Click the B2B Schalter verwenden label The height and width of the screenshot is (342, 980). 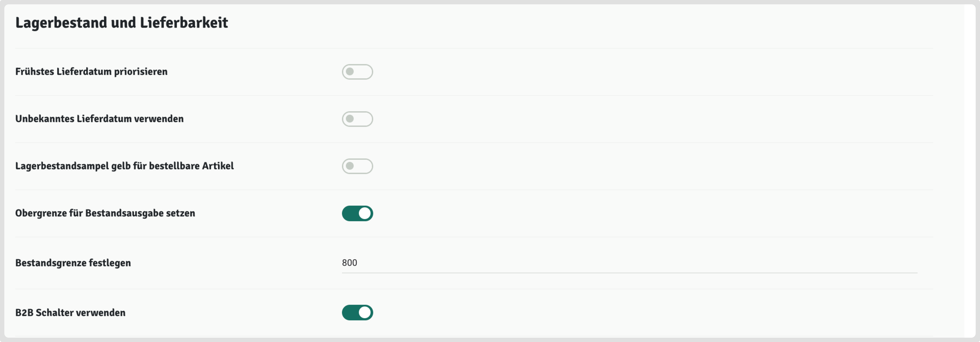tap(70, 313)
